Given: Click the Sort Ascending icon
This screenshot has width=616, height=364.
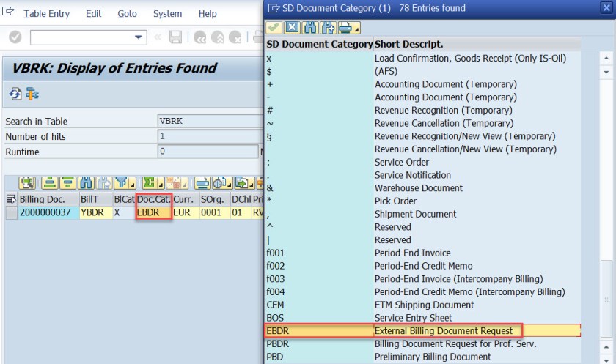Looking at the screenshot, I should click(50, 183).
